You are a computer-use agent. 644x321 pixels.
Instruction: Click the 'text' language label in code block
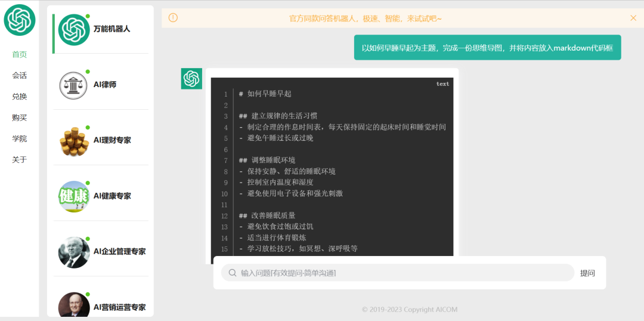coord(442,84)
